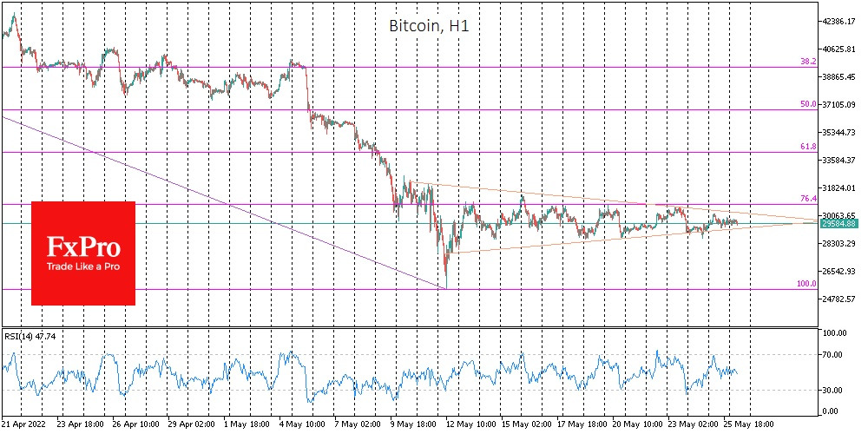Select the 100.0 Fibonacci level label
The width and height of the screenshot is (868, 434).
pos(806,284)
